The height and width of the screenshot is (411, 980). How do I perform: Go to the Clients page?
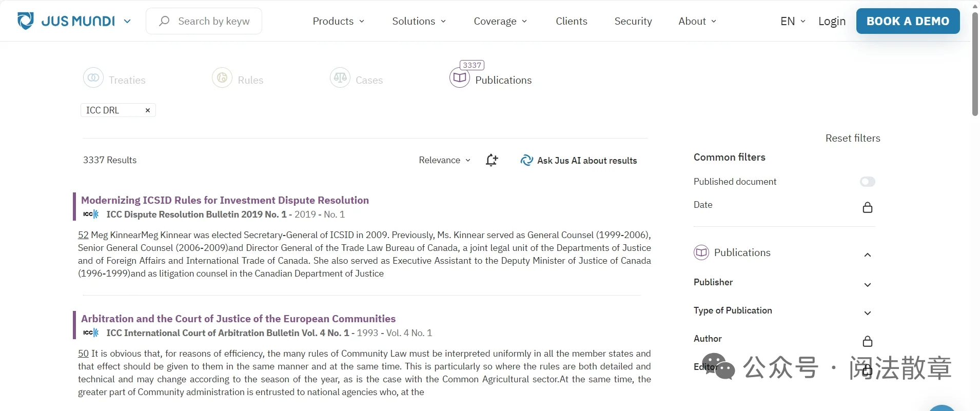click(572, 21)
